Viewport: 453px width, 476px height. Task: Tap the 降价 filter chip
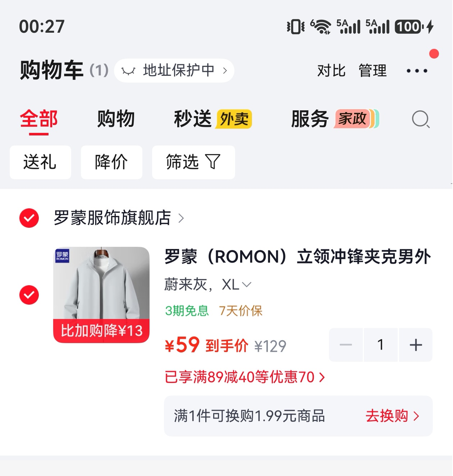111,162
